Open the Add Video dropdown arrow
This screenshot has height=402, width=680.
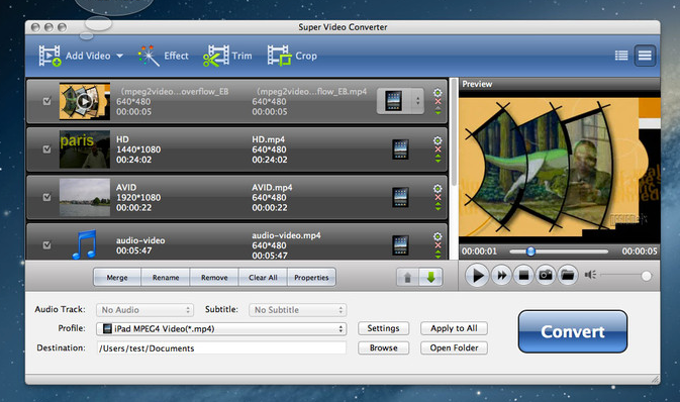[x=120, y=56]
